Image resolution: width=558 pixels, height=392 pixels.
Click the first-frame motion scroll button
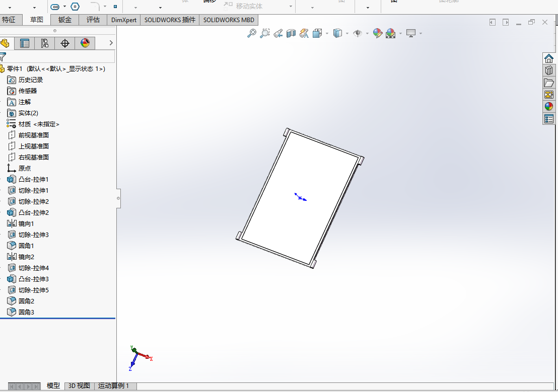point(12,386)
